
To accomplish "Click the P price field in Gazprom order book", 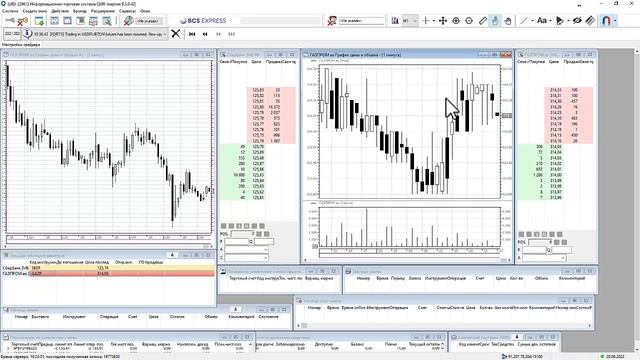I will [534, 250].
